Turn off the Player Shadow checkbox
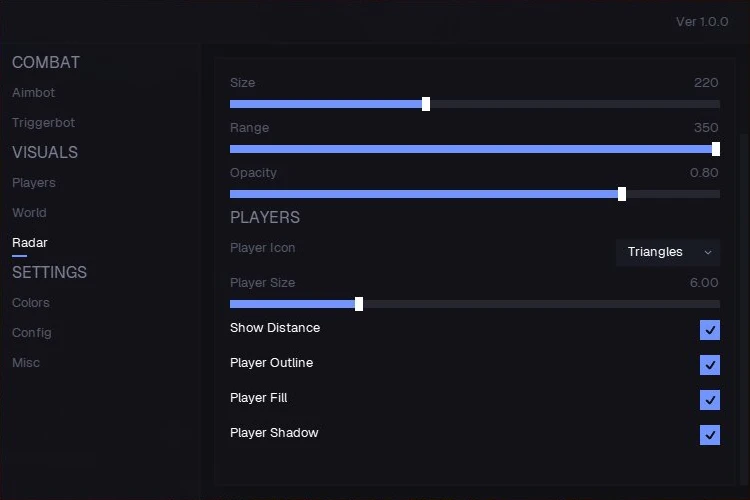This screenshot has height=500, width=750. [x=710, y=435]
